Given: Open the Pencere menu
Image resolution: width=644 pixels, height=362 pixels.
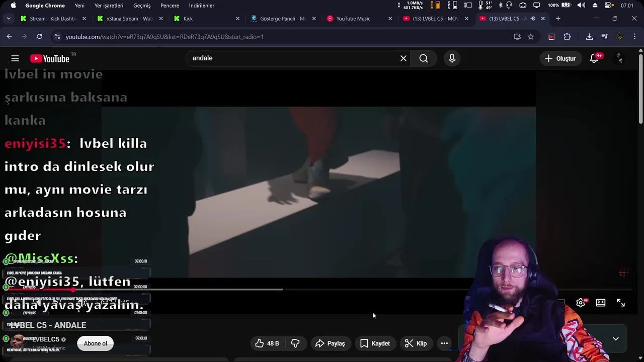Looking at the screenshot, I should click(170, 6).
